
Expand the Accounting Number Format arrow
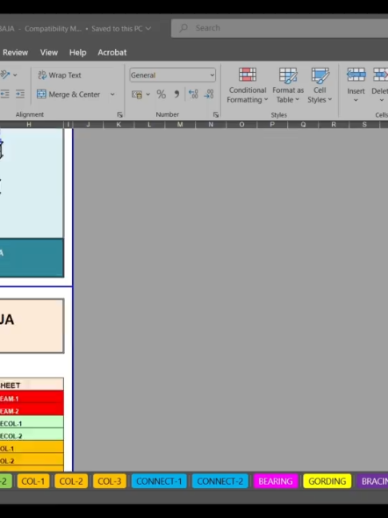tap(148, 94)
